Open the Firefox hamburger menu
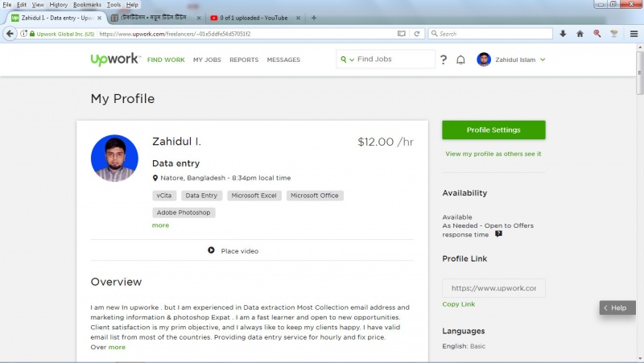 [634, 34]
